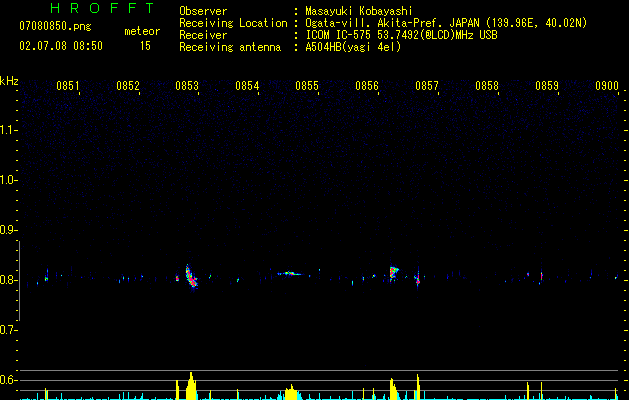Click the 1.1 kHz axis label
The width and height of the screenshot is (629, 400).
point(8,130)
